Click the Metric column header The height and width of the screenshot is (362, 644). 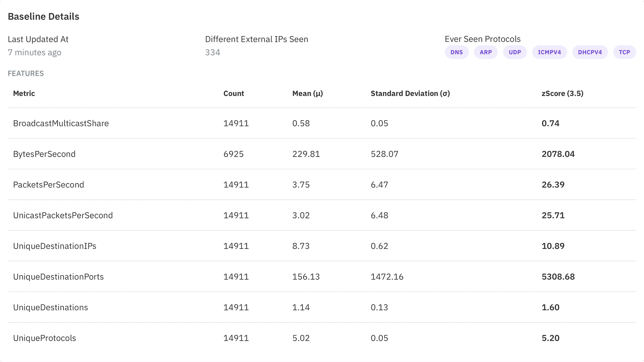(x=24, y=94)
